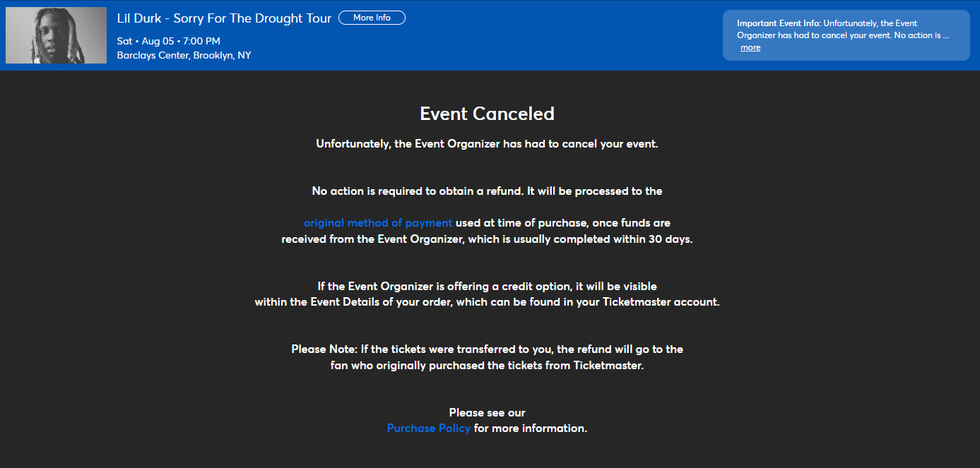Screen dimensions: 980x468
Task: Click the 'Please see our' text
Action: click(x=488, y=413)
